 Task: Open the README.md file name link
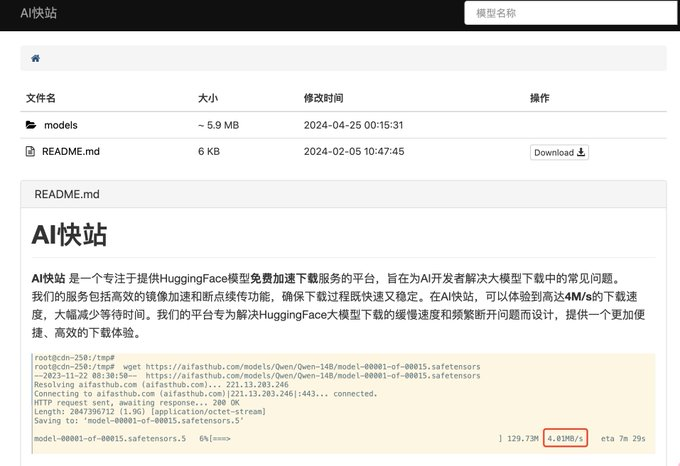click(71, 151)
